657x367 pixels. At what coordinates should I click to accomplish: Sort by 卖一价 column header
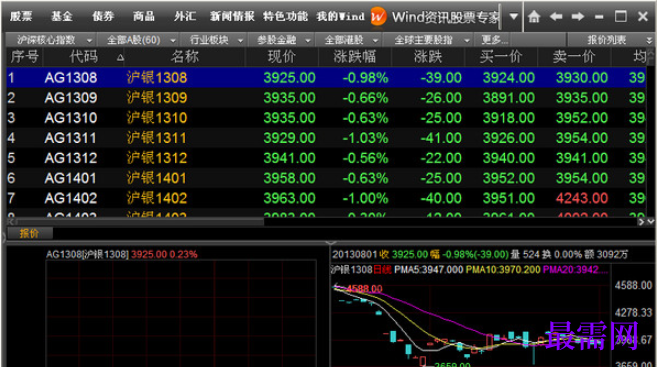pos(574,57)
